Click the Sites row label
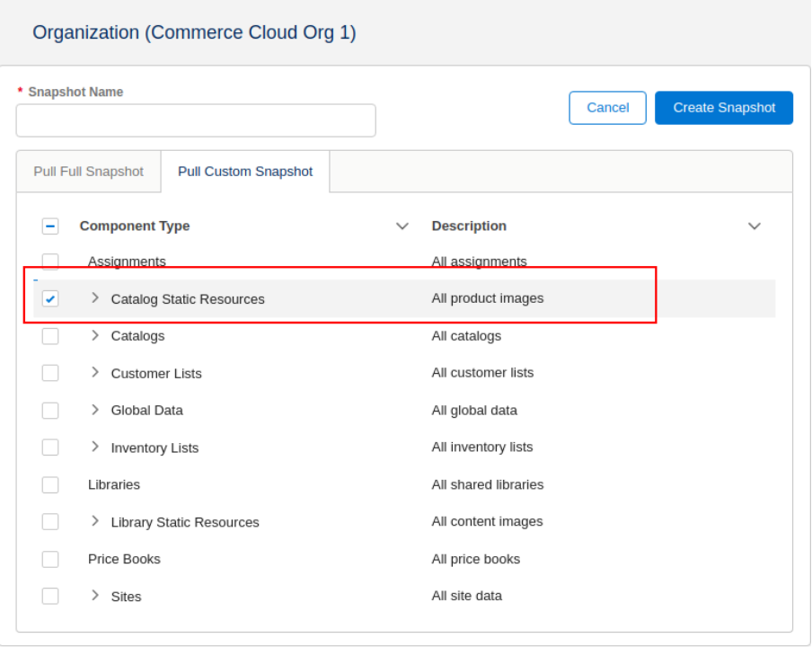This screenshot has width=812, height=647. point(126,597)
